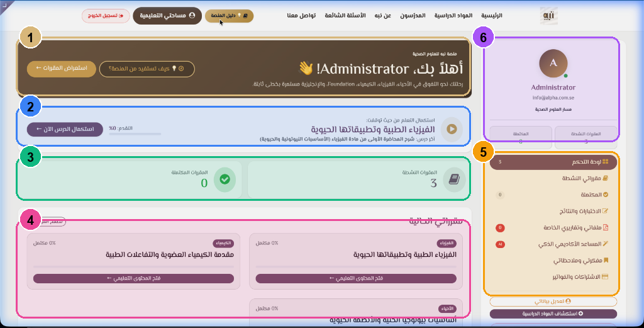
Task: Click the نبه platform logo
Action: tap(548, 16)
